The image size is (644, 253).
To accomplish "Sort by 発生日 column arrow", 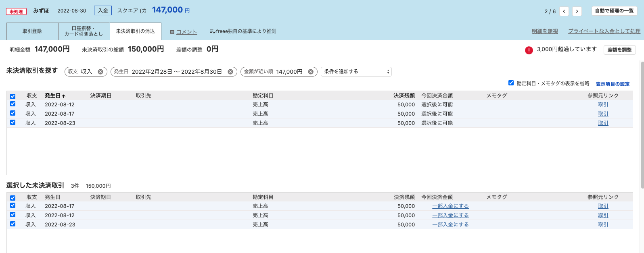I will pyautogui.click(x=64, y=96).
